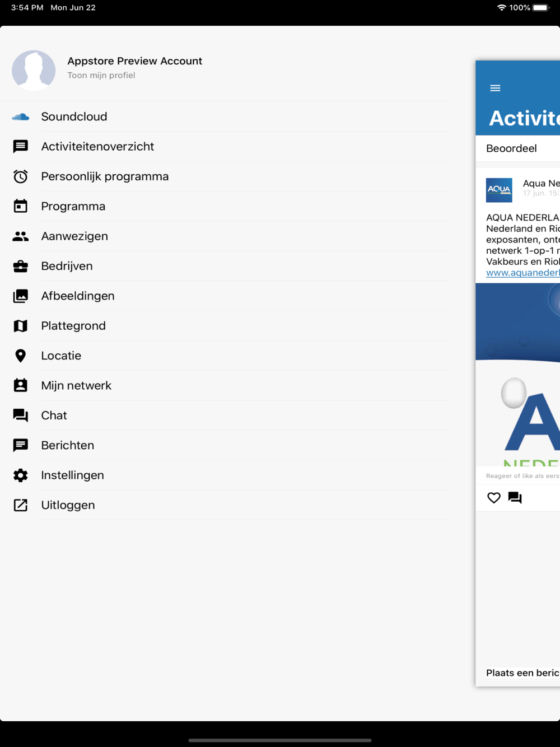Tap the Bedrijven briefcase icon
This screenshot has width=560, height=747.
21,266
